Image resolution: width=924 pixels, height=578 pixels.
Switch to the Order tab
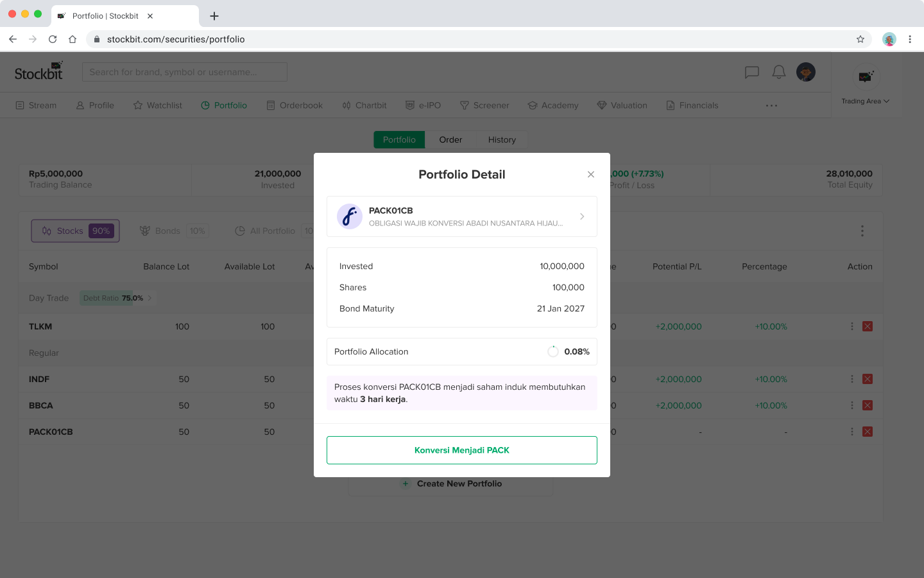click(x=450, y=139)
